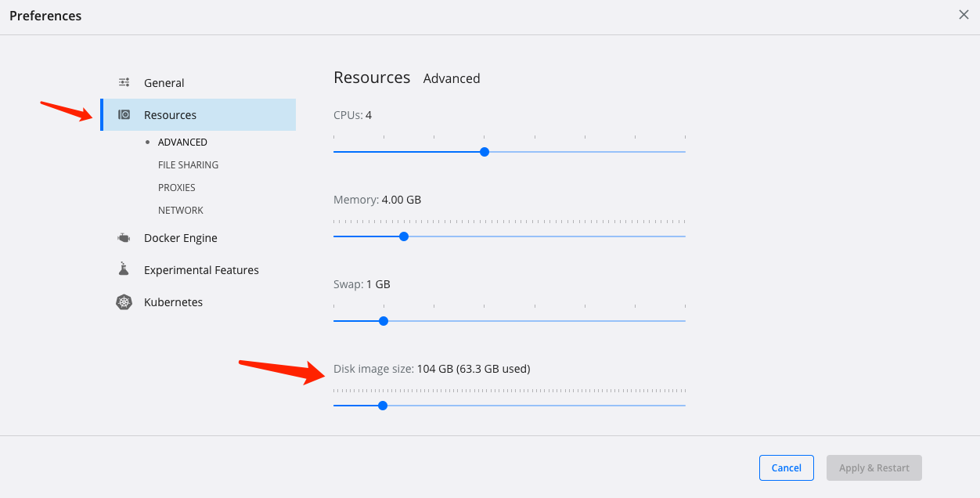Click the Disk image size slider handle
The width and height of the screenshot is (980, 498).
(x=383, y=406)
